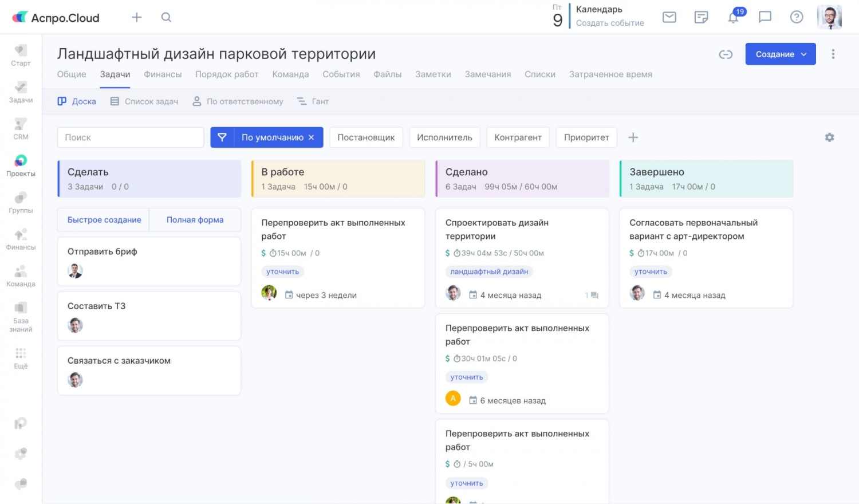This screenshot has height=504, width=859.
Task: Click the notes icon in header
Action: (x=701, y=17)
